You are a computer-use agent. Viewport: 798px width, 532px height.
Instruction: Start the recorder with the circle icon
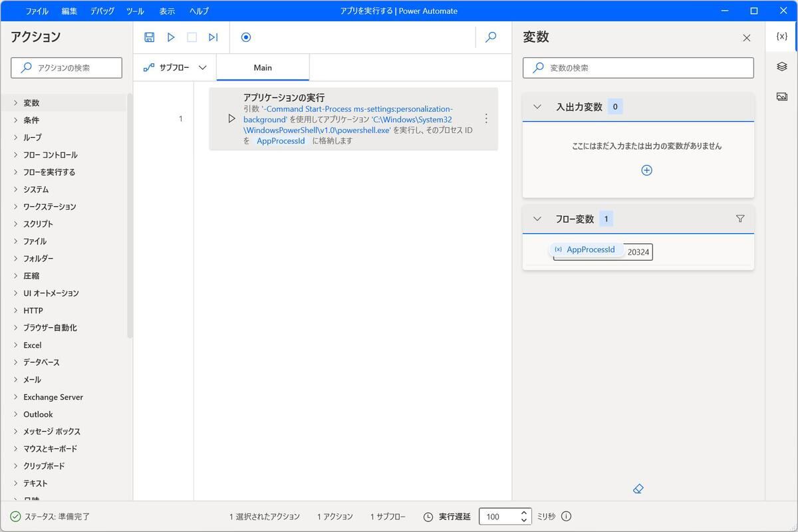(246, 37)
